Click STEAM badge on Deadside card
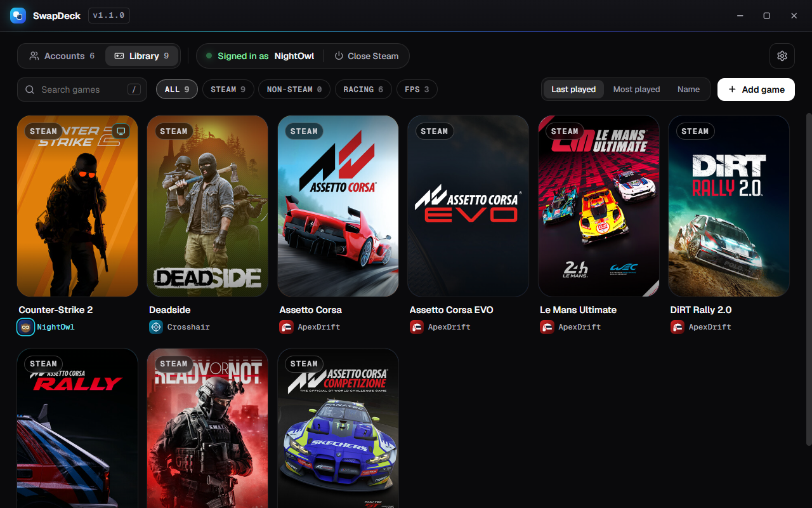Image resolution: width=812 pixels, height=508 pixels. pos(174,131)
